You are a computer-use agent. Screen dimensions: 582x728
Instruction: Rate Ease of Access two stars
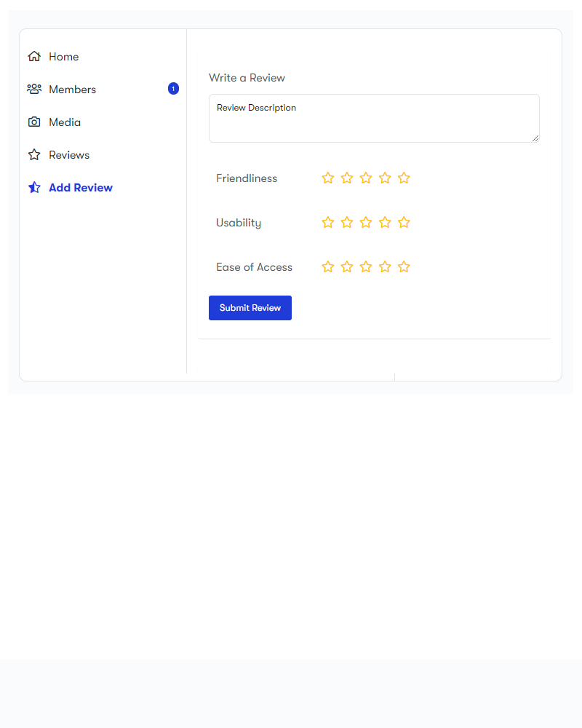[x=347, y=267]
